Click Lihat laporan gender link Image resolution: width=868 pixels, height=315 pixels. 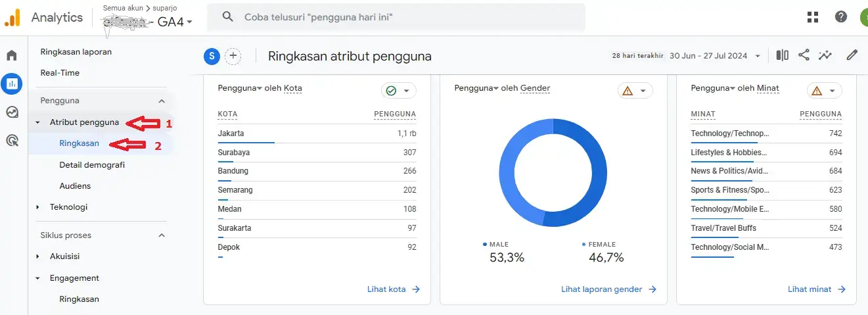point(608,289)
